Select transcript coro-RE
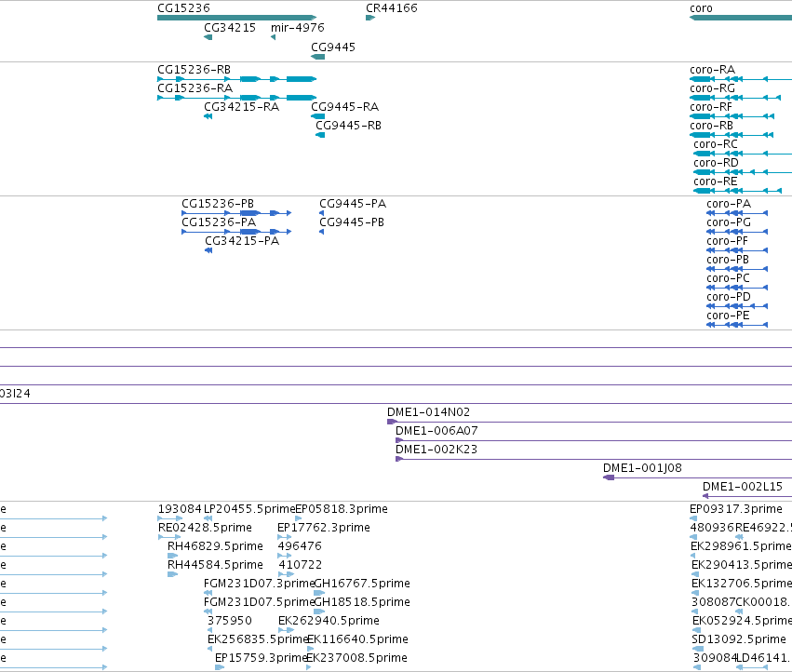 (737, 191)
